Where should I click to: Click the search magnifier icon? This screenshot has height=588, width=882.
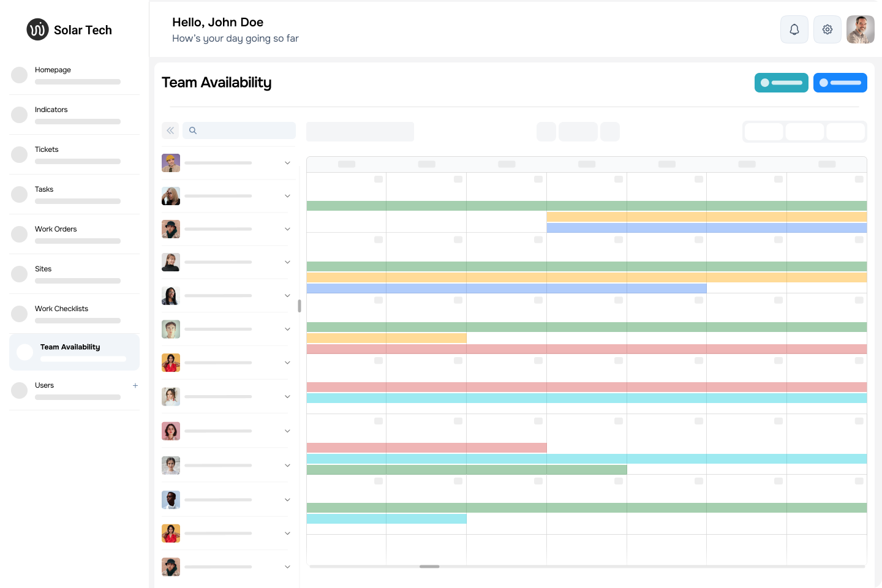click(x=193, y=130)
